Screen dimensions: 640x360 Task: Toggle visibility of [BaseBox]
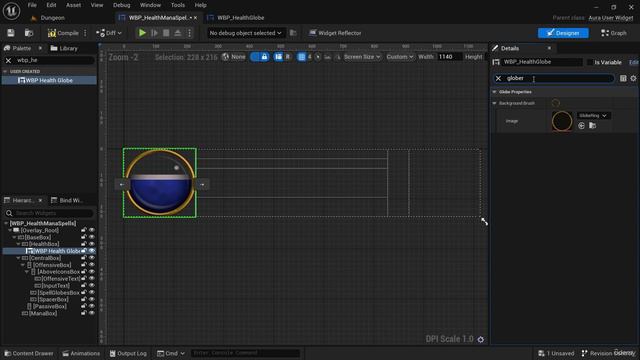(x=91, y=238)
